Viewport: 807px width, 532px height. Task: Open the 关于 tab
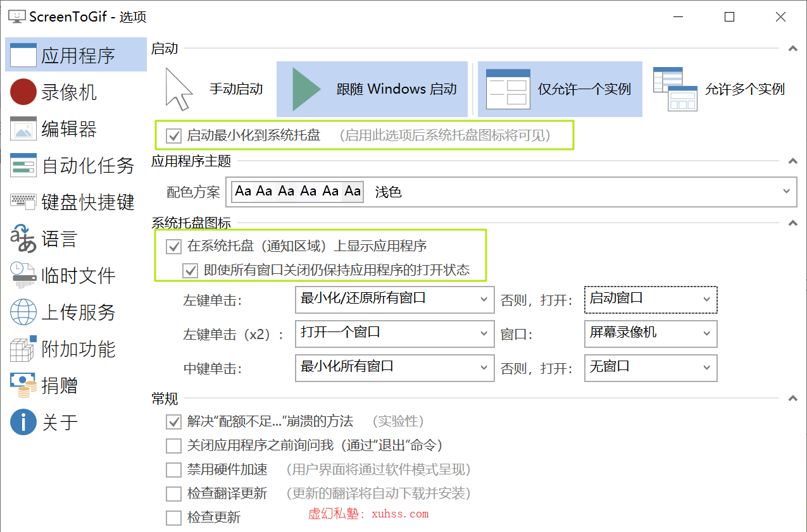tap(76, 422)
